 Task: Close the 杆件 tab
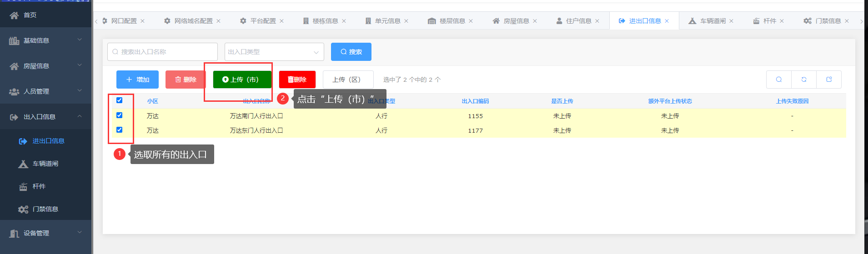782,21
